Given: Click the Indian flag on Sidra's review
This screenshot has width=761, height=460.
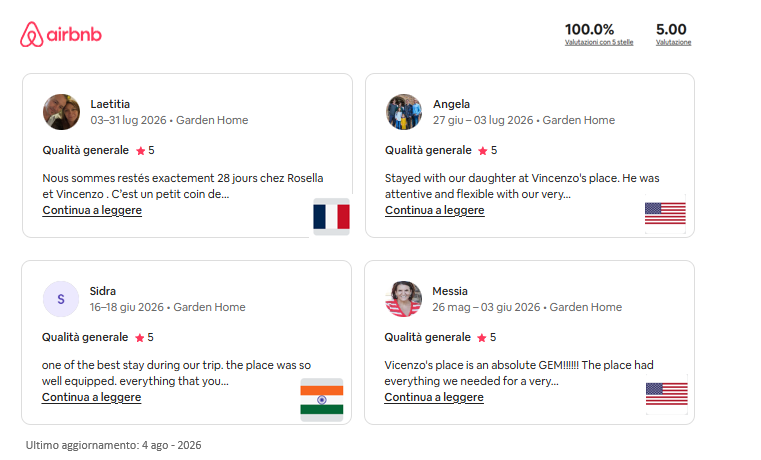Looking at the screenshot, I should point(322,400).
